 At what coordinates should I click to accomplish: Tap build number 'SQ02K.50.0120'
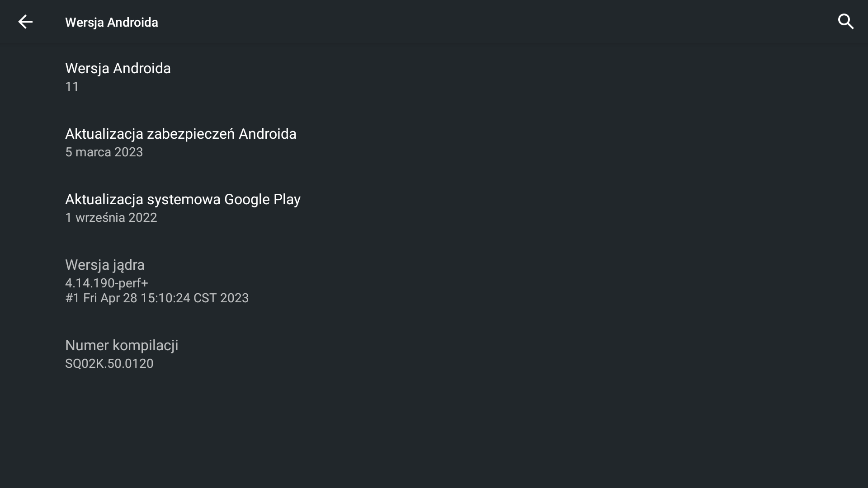[x=109, y=364]
